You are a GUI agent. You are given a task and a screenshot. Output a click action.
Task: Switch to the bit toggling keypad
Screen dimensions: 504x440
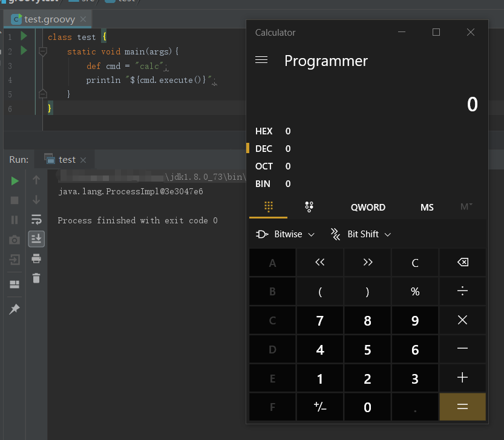309,207
